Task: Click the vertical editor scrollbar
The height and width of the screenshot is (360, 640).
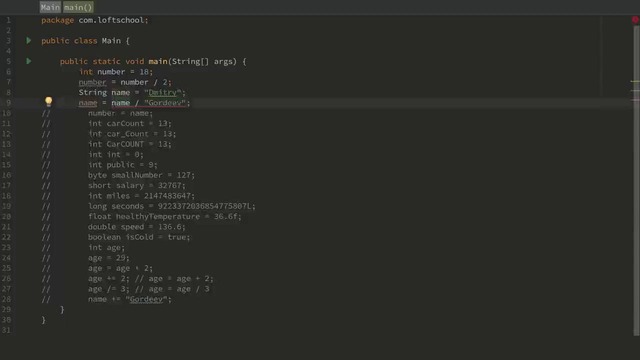Action: [x=636, y=180]
